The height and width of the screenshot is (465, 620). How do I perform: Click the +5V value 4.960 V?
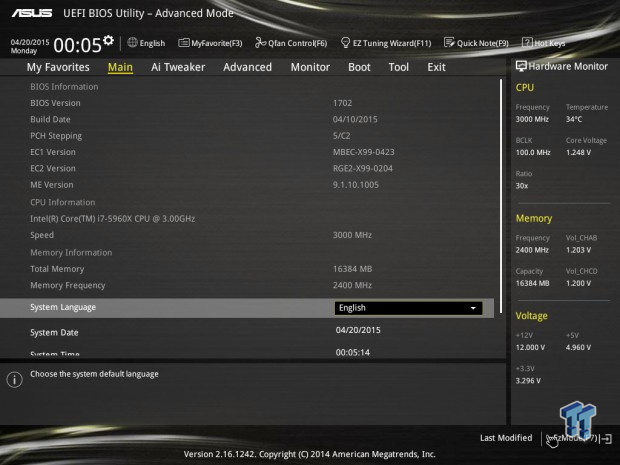click(x=578, y=347)
